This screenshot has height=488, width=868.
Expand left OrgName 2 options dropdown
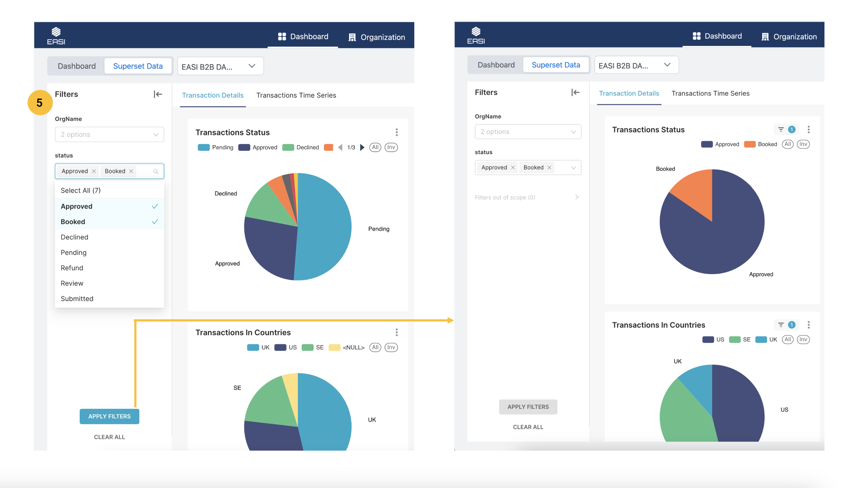coord(109,134)
